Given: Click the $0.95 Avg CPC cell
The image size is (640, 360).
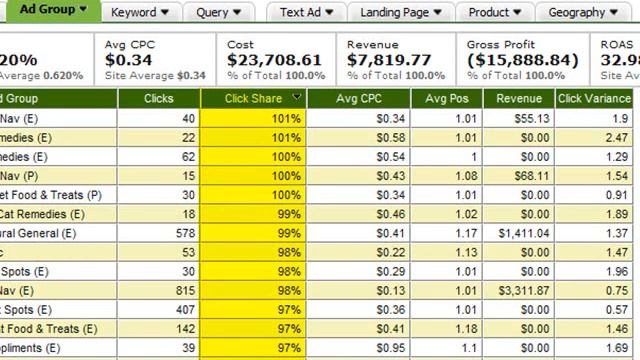Looking at the screenshot, I should pyautogui.click(x=359, y=348).
